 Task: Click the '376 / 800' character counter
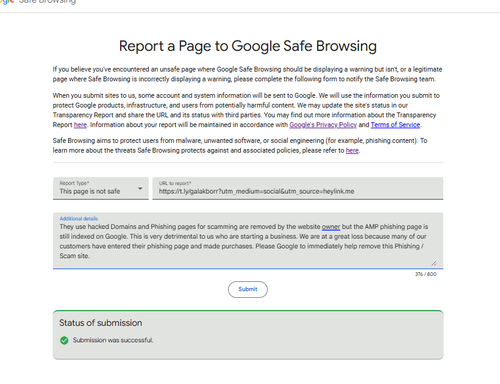coord(426,274)
